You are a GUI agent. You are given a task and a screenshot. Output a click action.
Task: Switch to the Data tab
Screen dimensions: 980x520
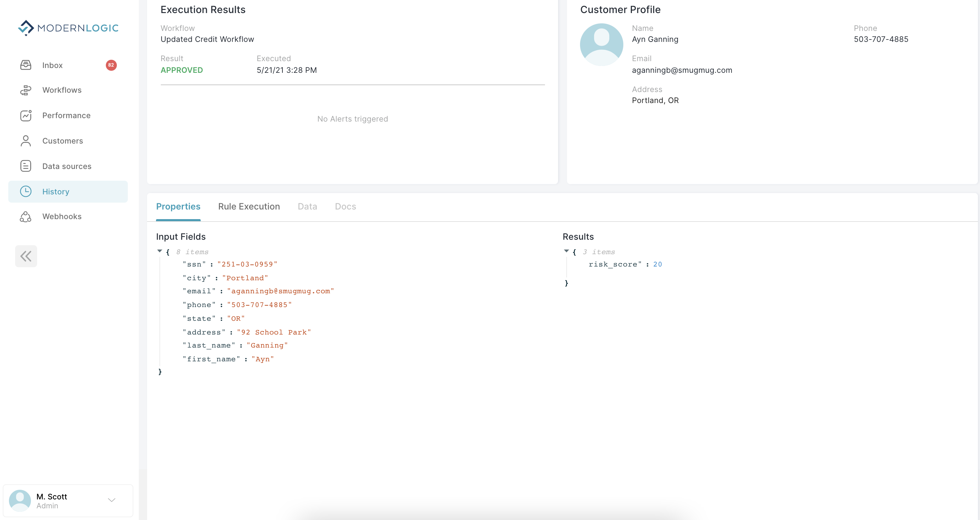pos(307,206)
